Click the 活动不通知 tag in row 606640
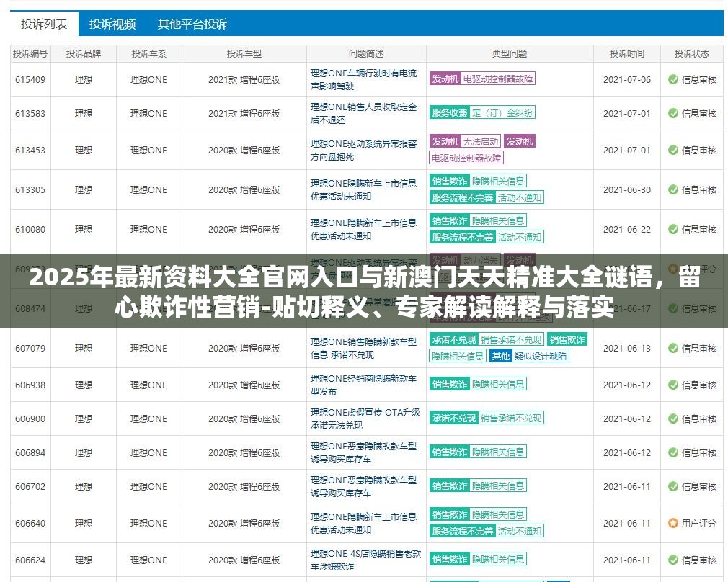Viewport: 728px width, 582px height. tap(520, 530)
